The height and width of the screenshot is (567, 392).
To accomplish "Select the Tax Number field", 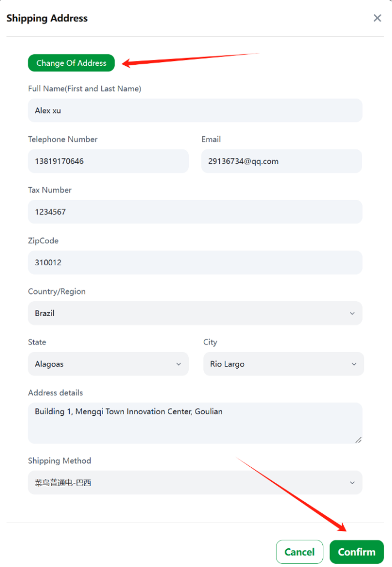I will point(195,212).
